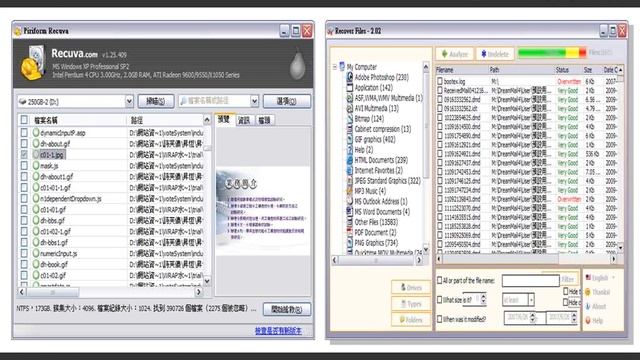Click green status circle of mask.js
Viewport: 640px width, 360px height.
pyautogui.click(x=36, y=165)
